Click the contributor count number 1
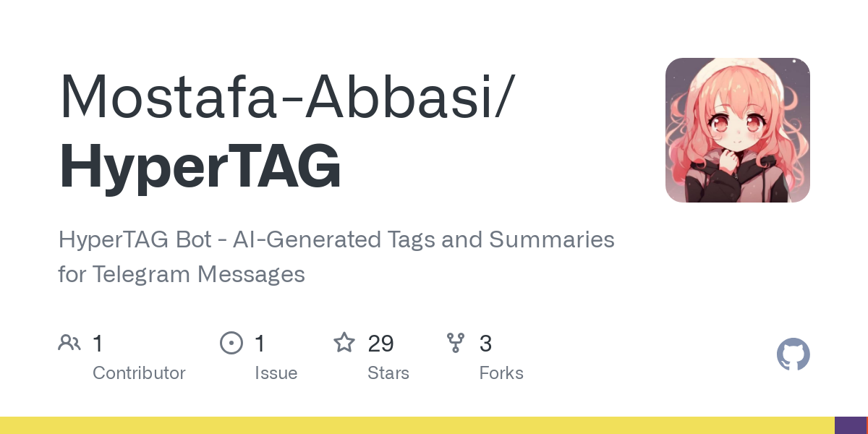 pyautogui.click(x=98, y=344)
